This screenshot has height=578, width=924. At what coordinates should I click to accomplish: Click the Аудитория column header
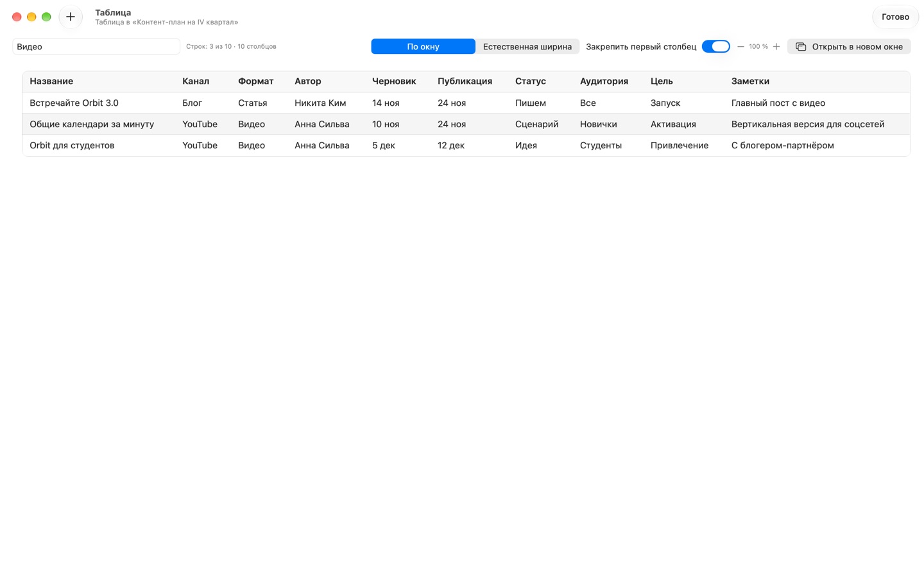pyautogui.click(x=604, y=81)
